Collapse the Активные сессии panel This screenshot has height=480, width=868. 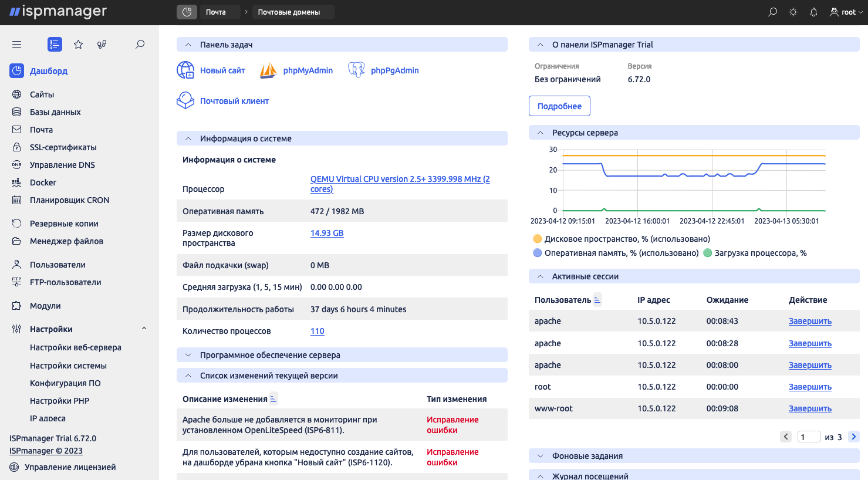click(540, 276)
